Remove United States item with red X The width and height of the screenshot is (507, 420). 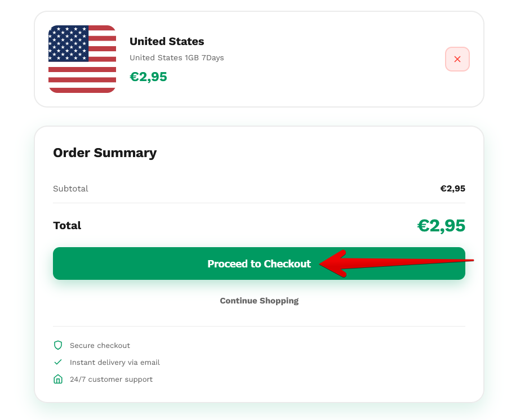[x=457, y=59]
